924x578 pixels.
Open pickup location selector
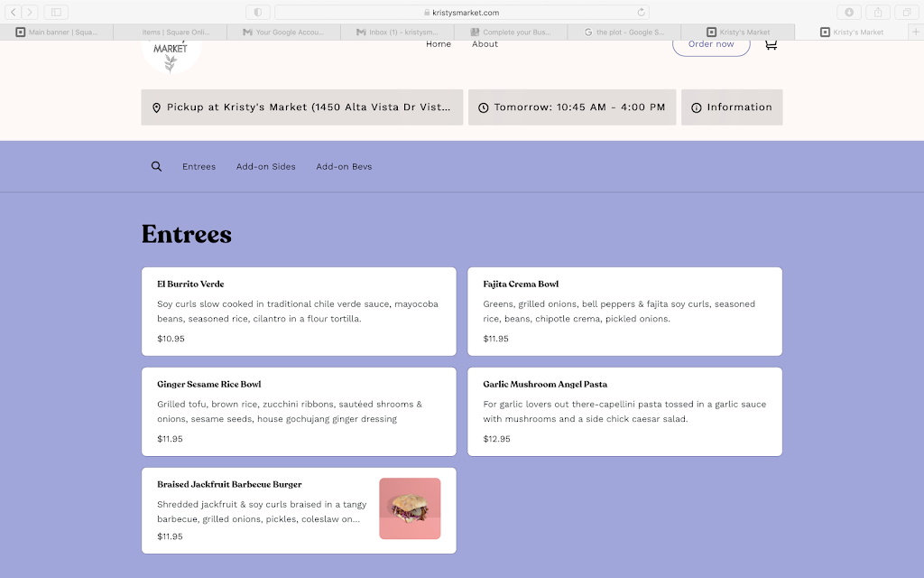(302, 107)
